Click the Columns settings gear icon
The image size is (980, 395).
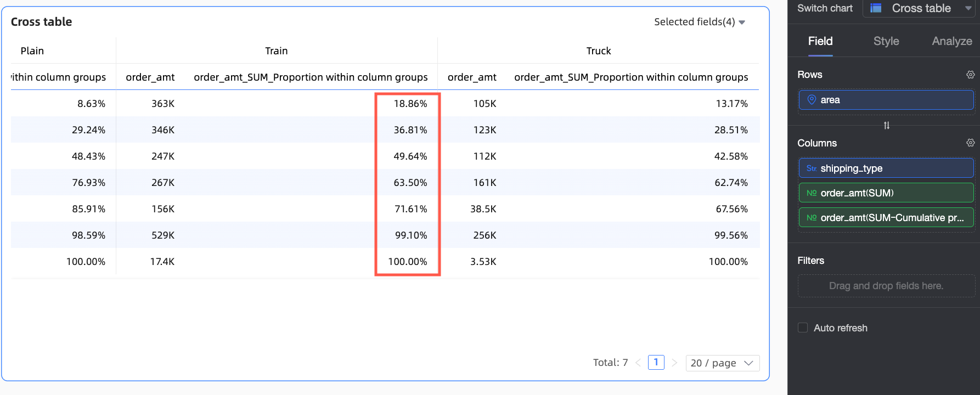(x=970, y=143)
